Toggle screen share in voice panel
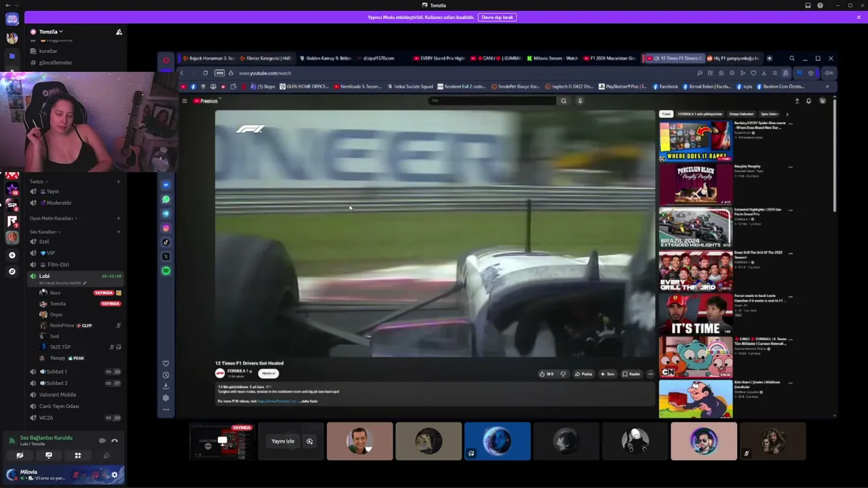The width and height of the screenshot is (868, 488). (49, 455)
